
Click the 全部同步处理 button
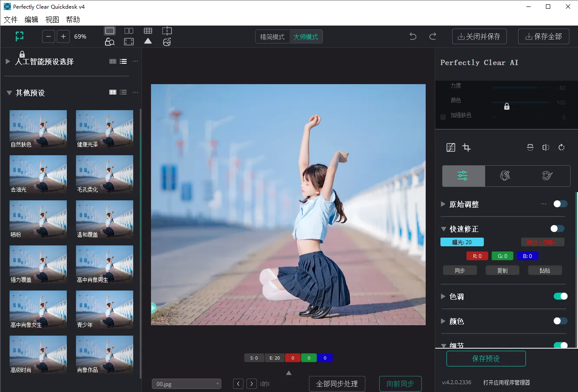(337, 384)
